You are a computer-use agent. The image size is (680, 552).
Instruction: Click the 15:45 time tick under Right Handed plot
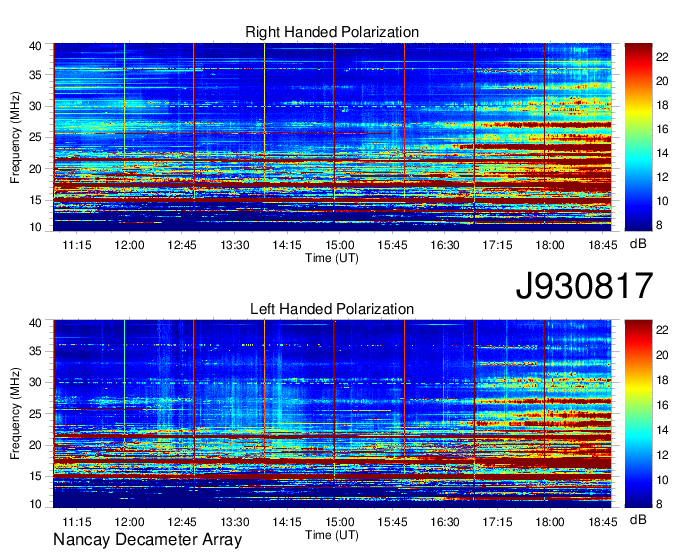[x=392, y=245]
